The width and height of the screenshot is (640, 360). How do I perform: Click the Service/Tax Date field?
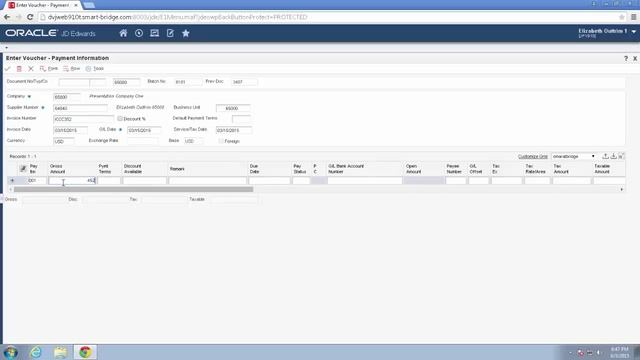pos(233,130)
